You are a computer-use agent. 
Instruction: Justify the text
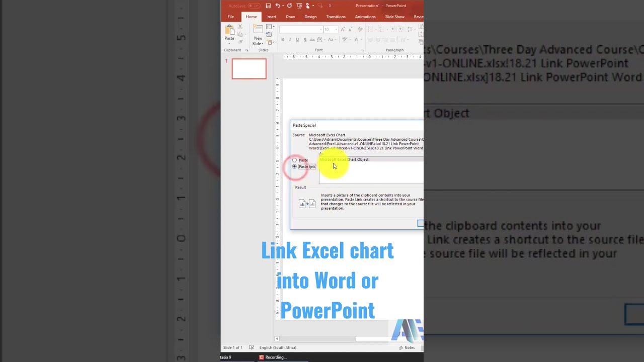[392, 40]
